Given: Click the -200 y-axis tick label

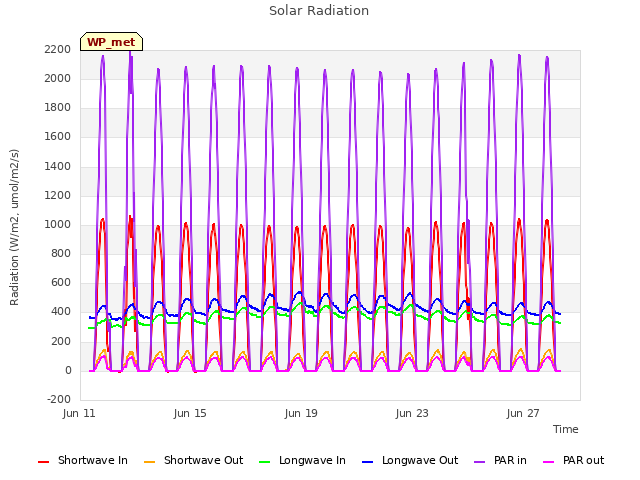Looking at the screenshot, I should [x=59, y=399].
